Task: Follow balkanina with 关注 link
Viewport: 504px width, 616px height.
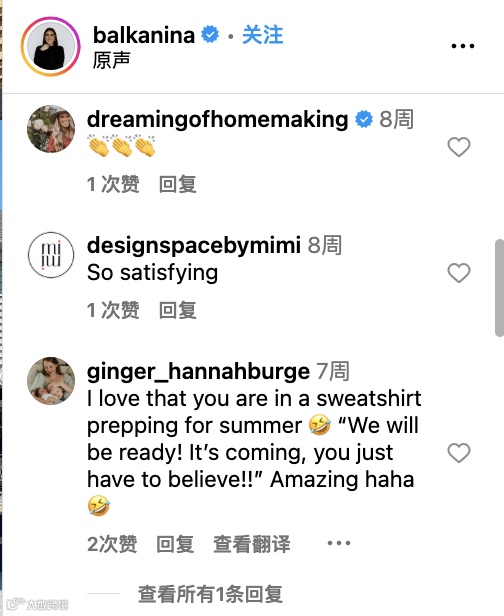Action: pyautogui.click(x=262, y=35)
